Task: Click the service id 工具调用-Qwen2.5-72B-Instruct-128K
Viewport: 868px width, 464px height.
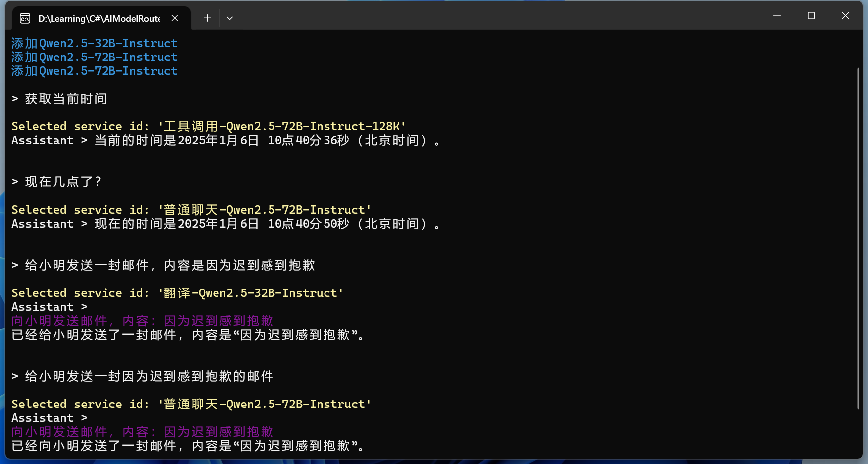Action: 281,127
